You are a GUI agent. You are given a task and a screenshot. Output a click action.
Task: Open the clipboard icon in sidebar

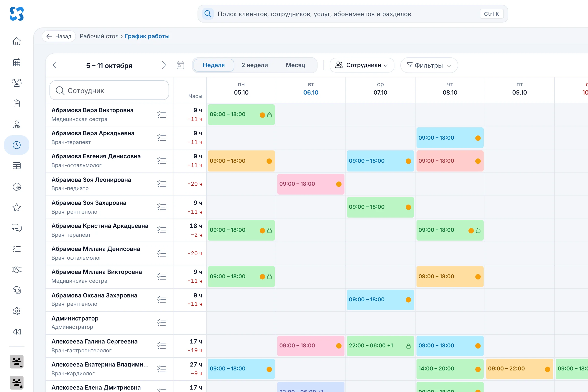tap(16, 103)
